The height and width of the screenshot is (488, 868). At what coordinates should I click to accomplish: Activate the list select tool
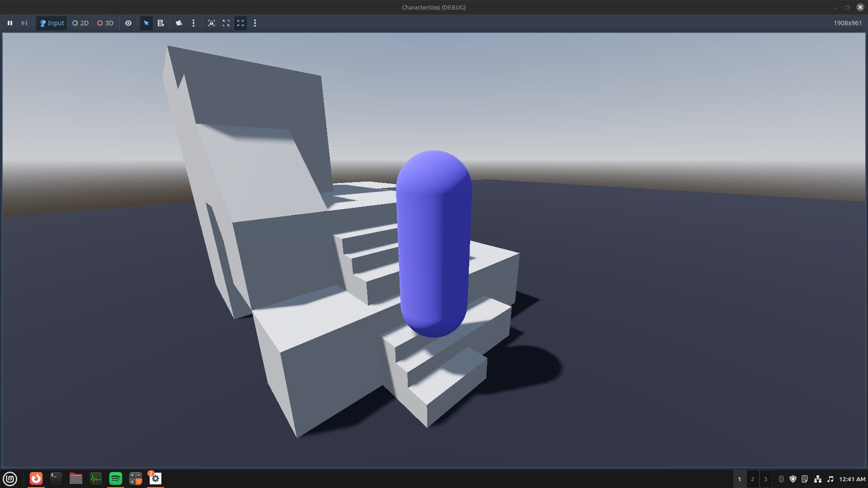click(160, 23)
